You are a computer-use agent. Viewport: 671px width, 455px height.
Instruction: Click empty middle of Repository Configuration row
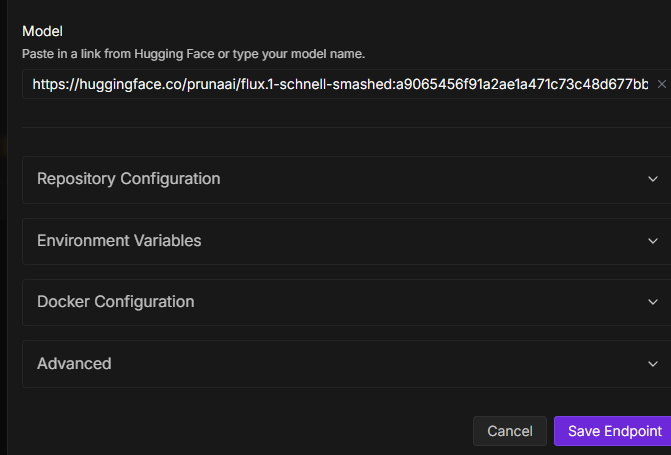pos(430,179)
